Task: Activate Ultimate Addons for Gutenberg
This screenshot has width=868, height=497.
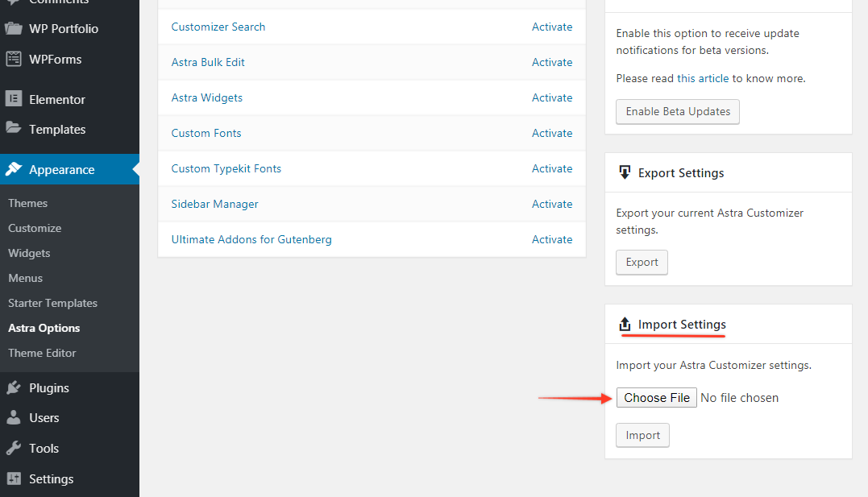Action: pyautogui.click(x=552, y=239)
